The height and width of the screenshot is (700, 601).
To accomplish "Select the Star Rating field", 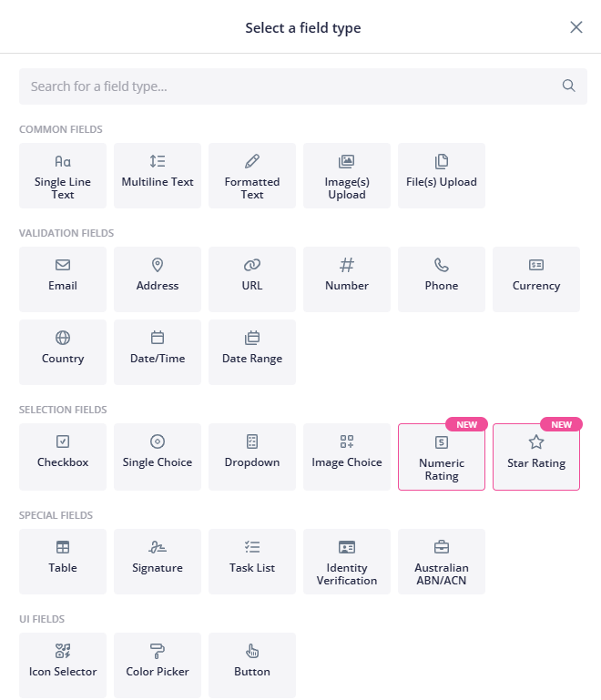I will pos(536,457).
